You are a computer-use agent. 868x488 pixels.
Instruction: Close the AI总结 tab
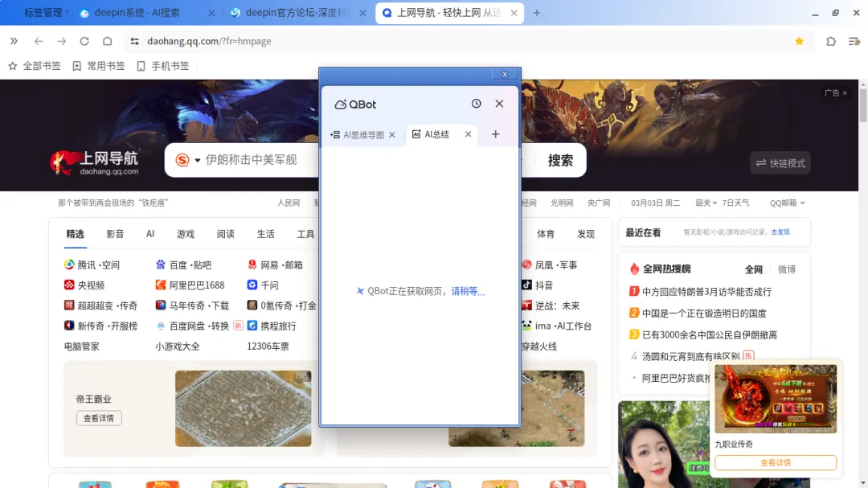[469, 134]
